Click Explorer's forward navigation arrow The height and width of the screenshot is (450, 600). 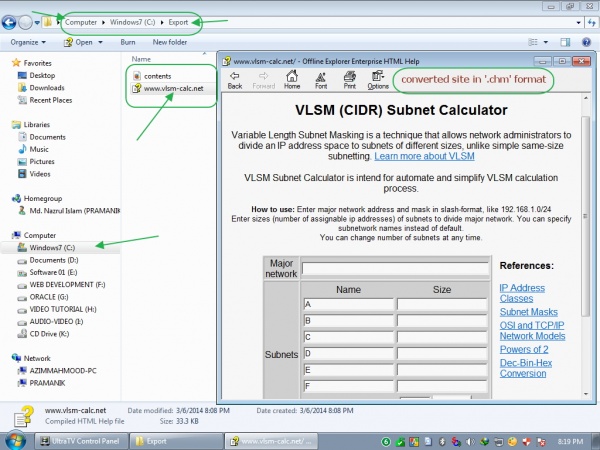(25, 22)
